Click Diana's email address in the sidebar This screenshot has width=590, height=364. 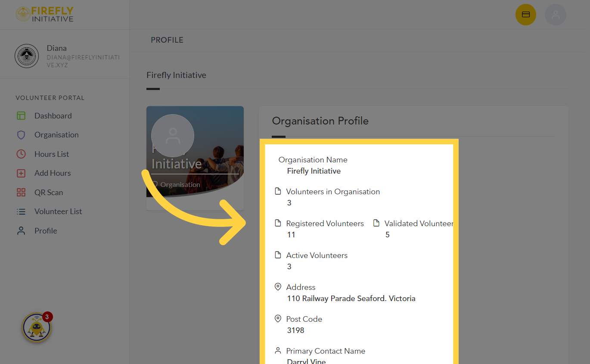(x=83, y=61)
